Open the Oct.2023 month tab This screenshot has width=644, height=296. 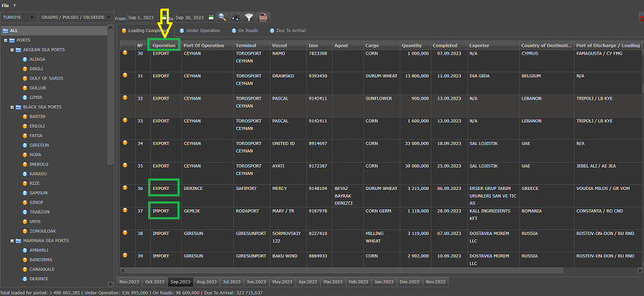pyautogui.click(x=155, y=282)
